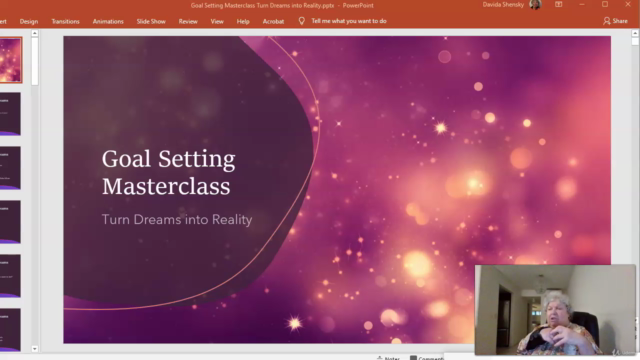Click the Notes button in status bar

pos(388,358)
